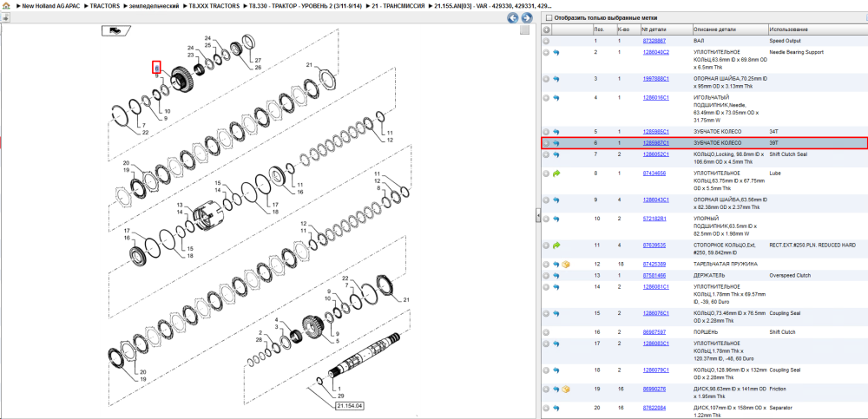
Task: Navigate forward with the blue right arrow
Action: click(x=527, y=17)
